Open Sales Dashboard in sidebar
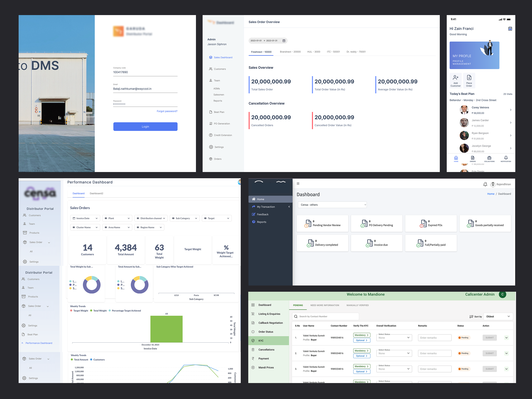 [221, 57]
